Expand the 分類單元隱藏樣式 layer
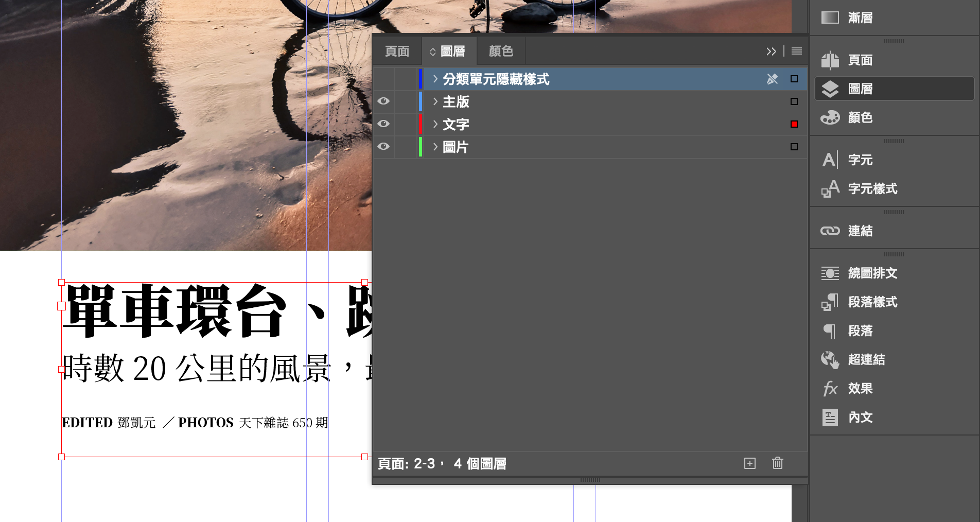Screen dimensions: 980x522 (435, 79)
